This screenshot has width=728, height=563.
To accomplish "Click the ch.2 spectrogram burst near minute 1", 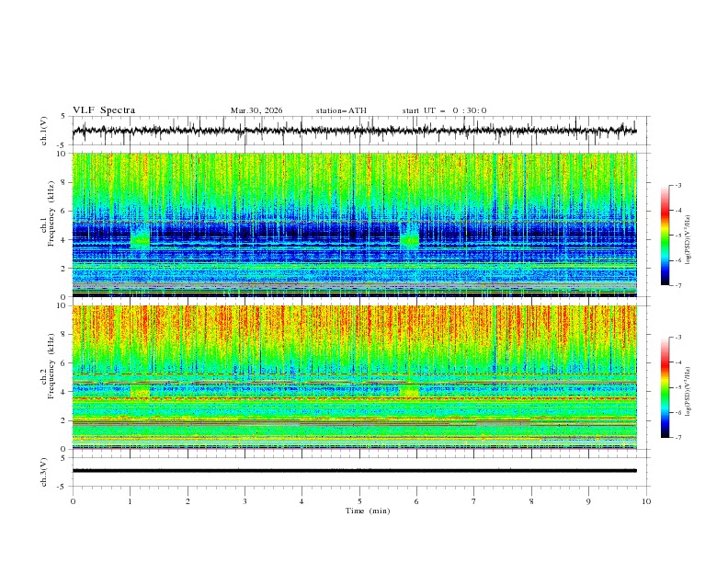I will (141, 391).
